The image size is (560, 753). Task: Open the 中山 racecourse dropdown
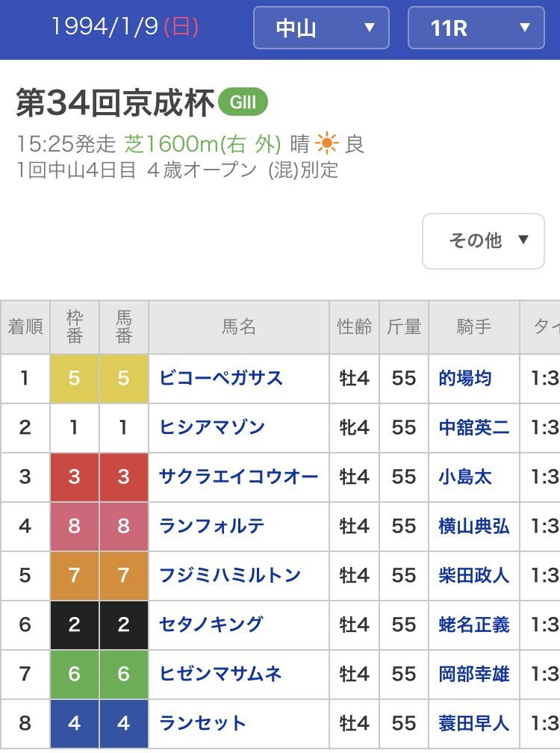tap(321, 28)
